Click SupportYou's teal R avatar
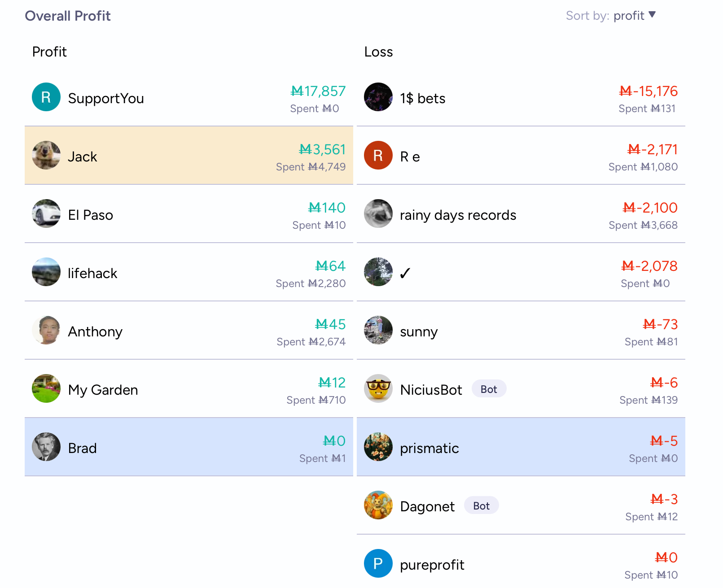Viewport: 723px width, 588px height. pos(46,97)
